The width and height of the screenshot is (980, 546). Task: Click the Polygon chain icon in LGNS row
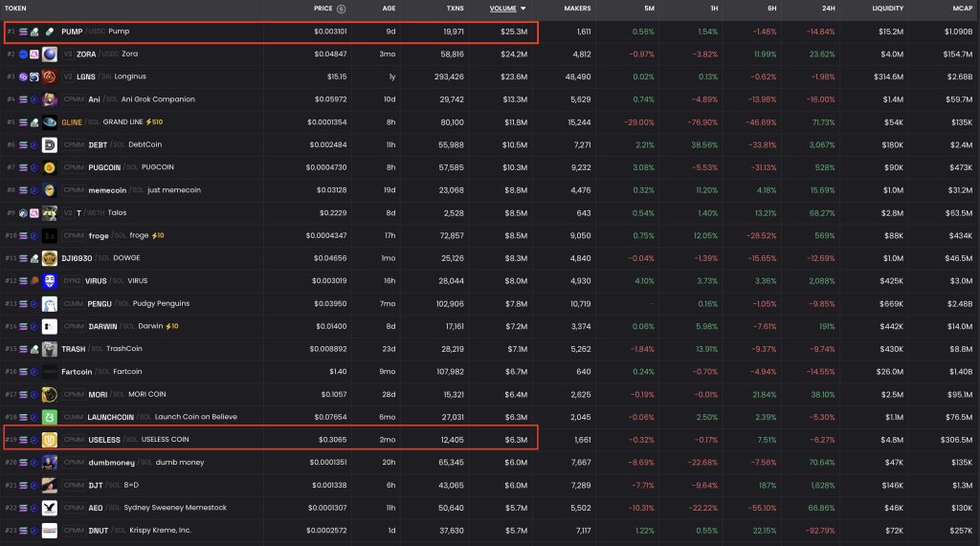[23, 76]
